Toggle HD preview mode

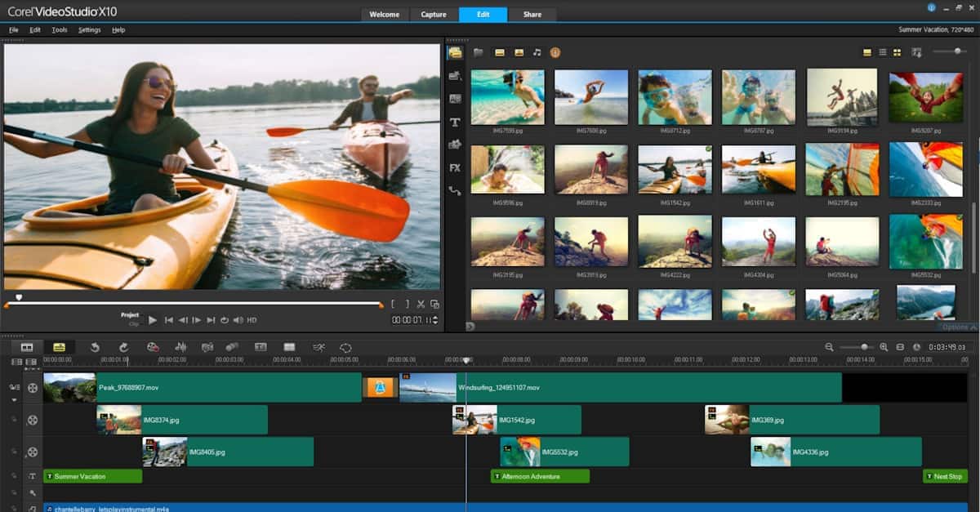(252, 320)
